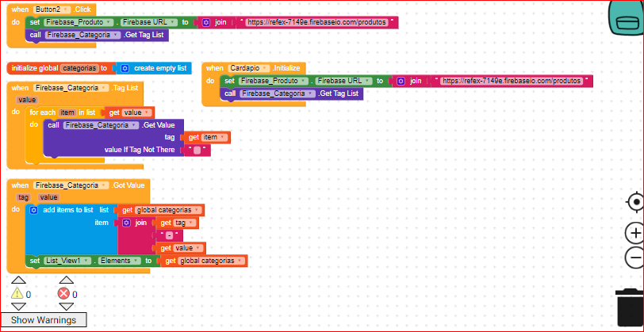Open mutator gear on add items to list
The width and height of the screenshot is (644, 332).
[33, 210]
